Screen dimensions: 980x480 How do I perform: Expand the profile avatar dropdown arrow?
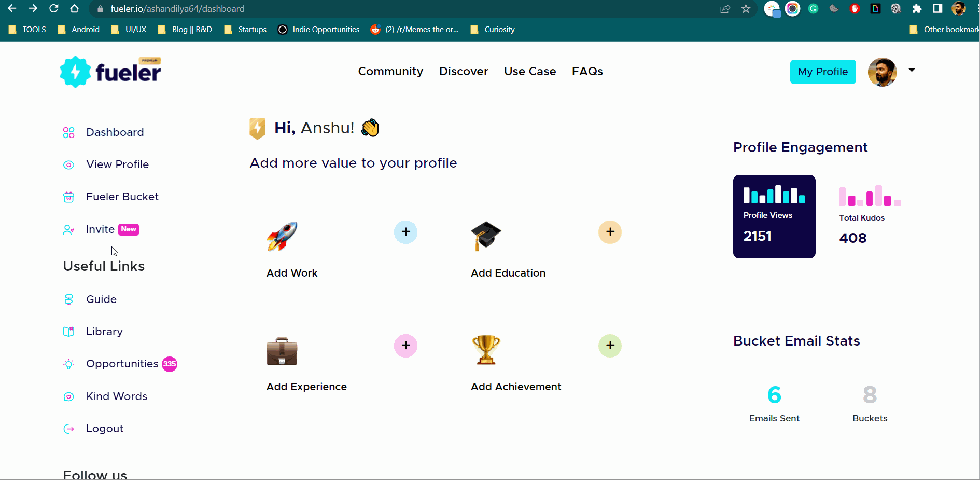912,70
